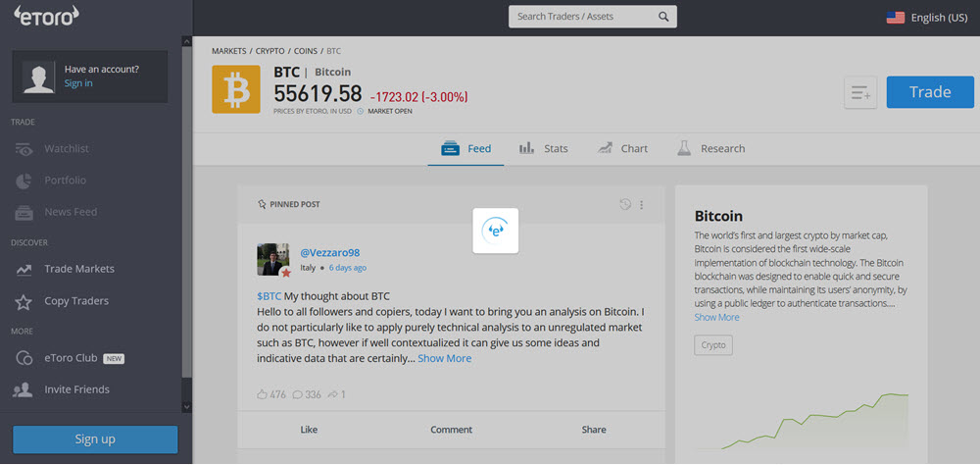Click the Invite Friends people icon
980x465 pixels.
24,389
